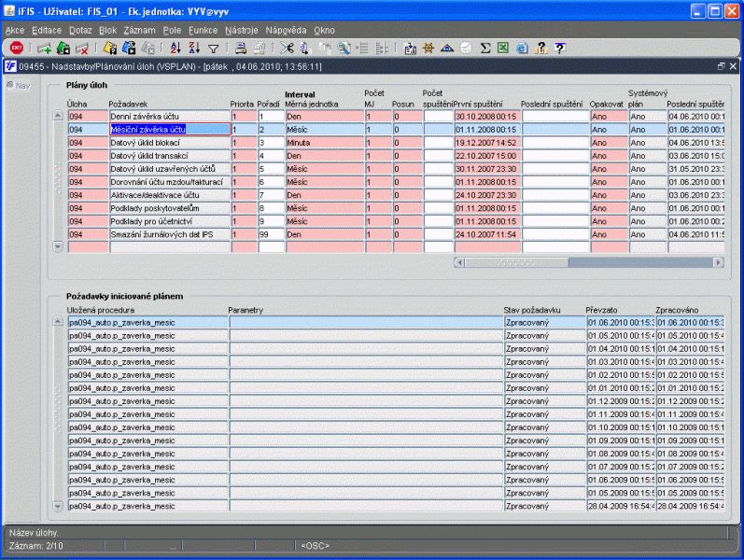This screenshot has height=560, width=744.
Task: Click the horizontal scrollbar thumb in Plány úloh
Action: 516,262
